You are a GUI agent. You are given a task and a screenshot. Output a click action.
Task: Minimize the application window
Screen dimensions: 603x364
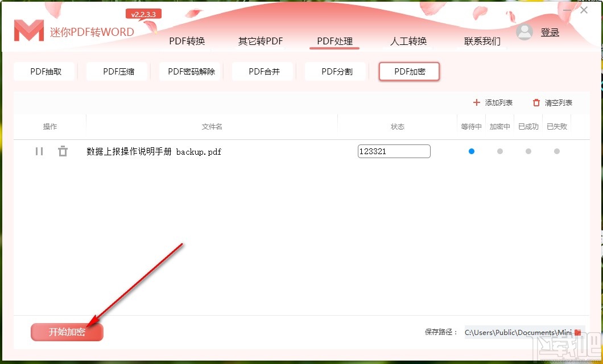(x=567, y=10)
